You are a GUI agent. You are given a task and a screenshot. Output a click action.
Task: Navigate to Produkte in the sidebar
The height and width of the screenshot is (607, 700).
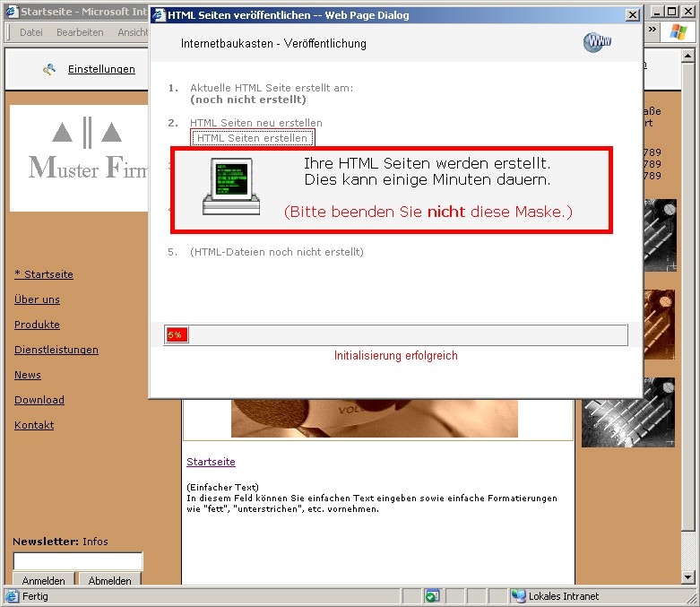(x=37, y=325)
